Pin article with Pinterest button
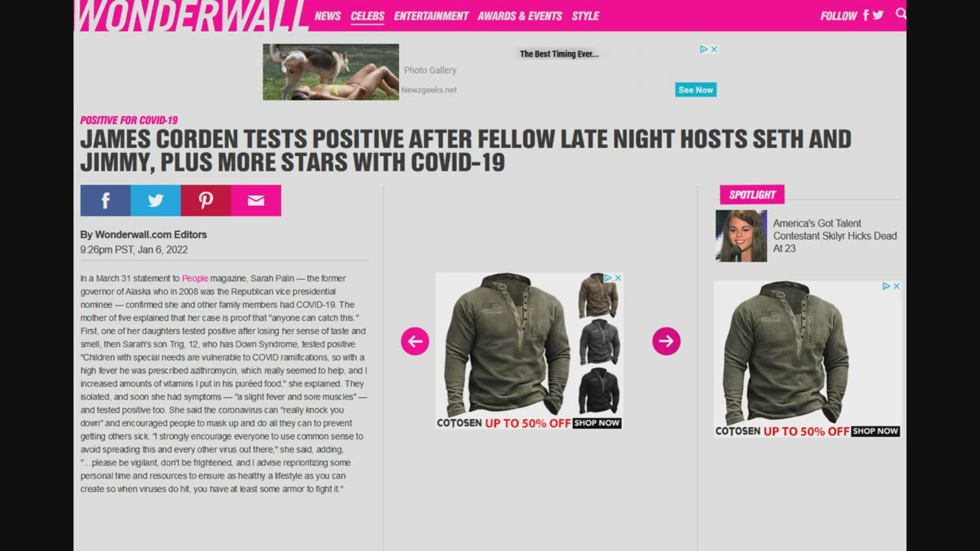Screen dimensions: 980x551 pos(206,201)
